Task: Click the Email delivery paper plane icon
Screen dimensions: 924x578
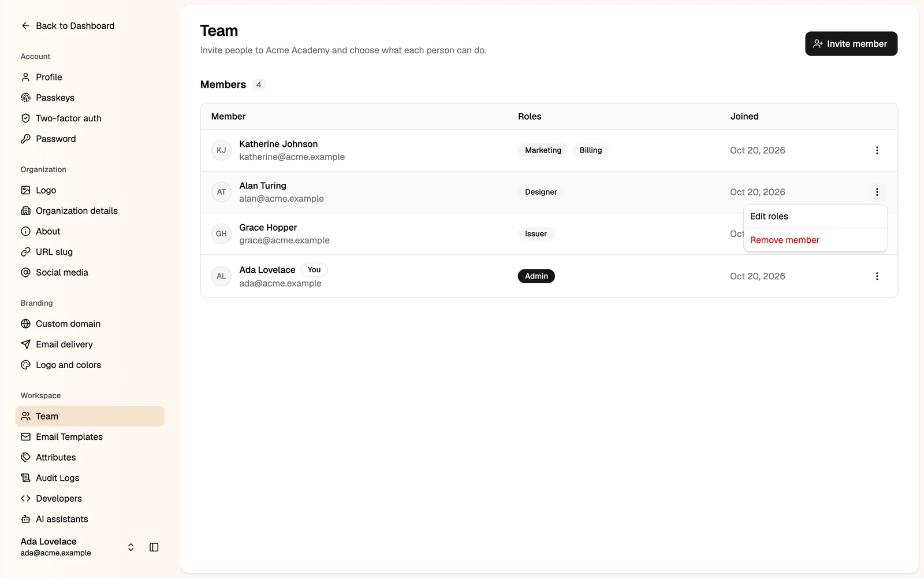Action: tap(25, 344)
